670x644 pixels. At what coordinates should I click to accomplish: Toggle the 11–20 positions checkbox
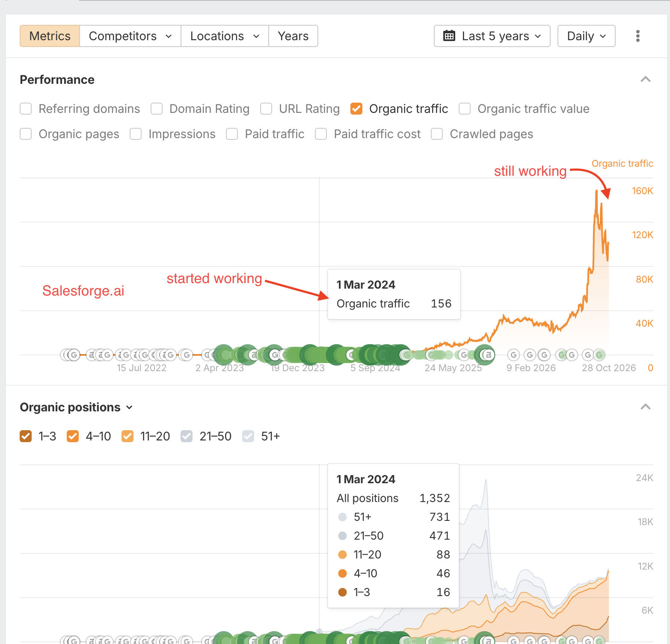click(127, 436)
